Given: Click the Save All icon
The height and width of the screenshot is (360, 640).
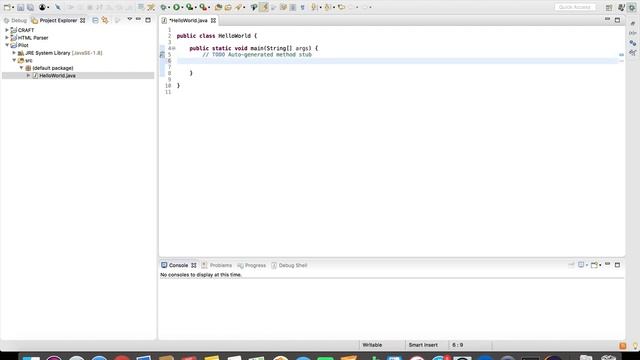Looking at the screenshot, I should click(x=30, y=7).
